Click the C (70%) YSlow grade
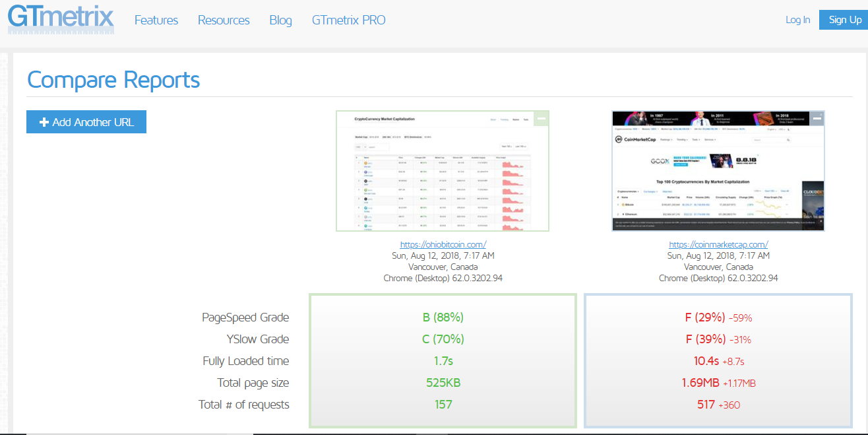This screenshot has width=868, height=435. pyautogui.click(x=443, y=339)
